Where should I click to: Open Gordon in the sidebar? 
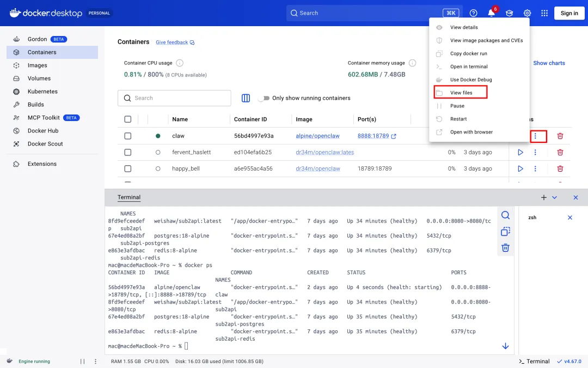[52, 39]
